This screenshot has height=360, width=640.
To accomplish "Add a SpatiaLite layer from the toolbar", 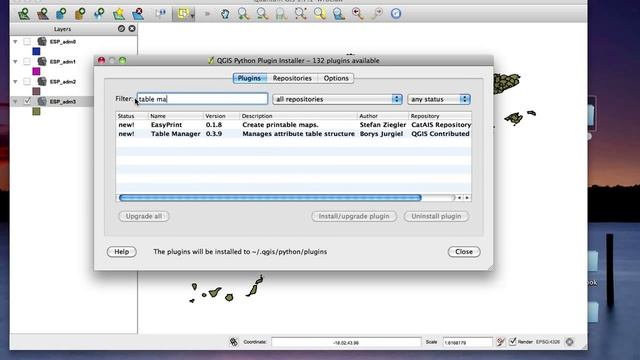I will [80, 14].
